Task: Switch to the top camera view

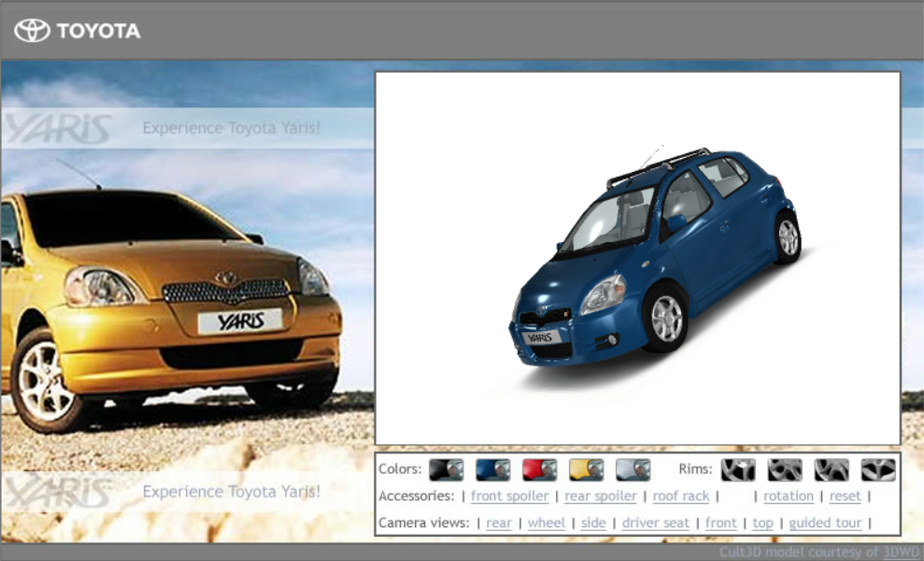Action: 762,524
